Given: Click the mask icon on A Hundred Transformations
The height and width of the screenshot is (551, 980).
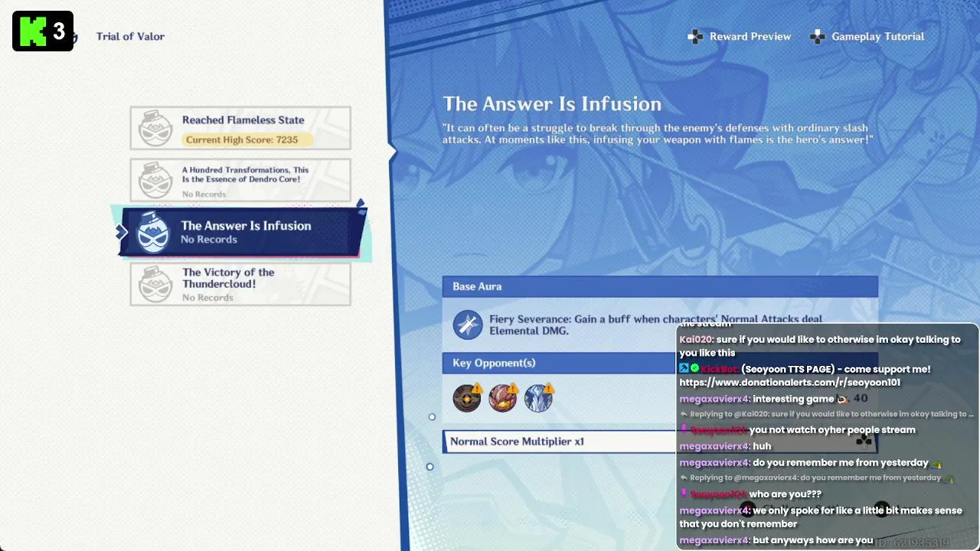Looking at the screenshot, I should [x=155, y=180].
